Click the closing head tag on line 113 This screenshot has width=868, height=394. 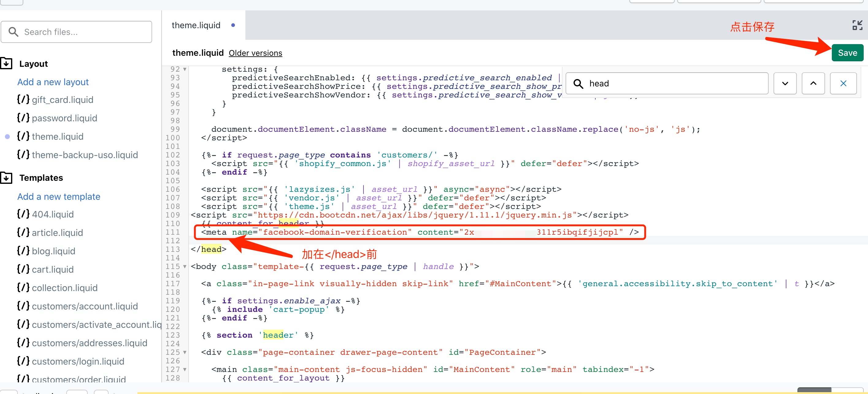pos(209,249)
